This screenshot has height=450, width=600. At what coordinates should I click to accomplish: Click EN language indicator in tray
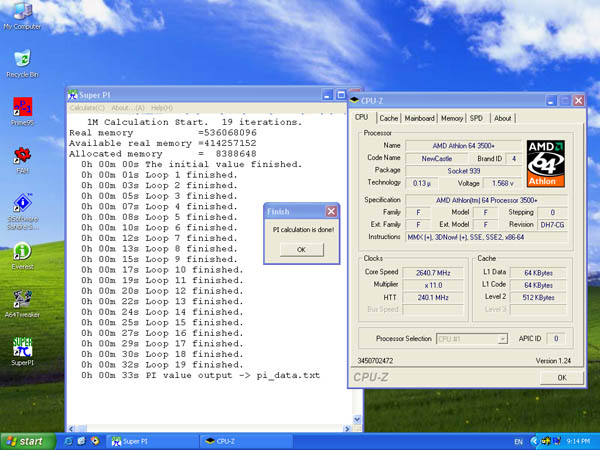point(518,442)
